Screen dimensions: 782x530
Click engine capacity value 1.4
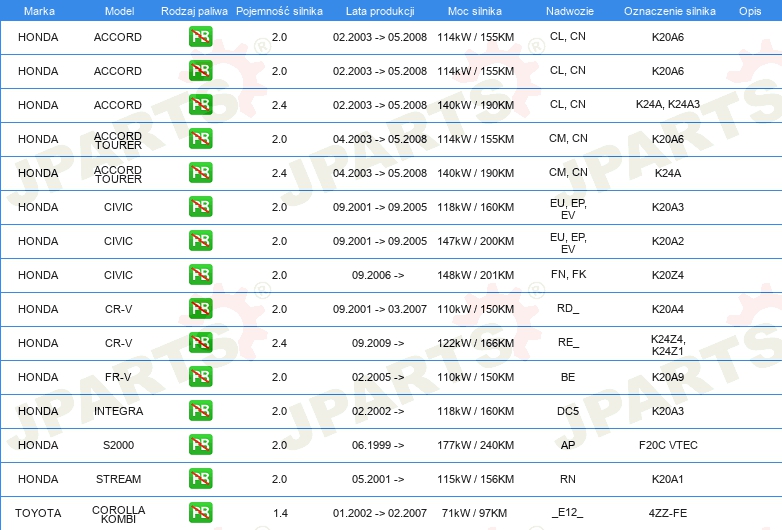[x=280, y=513]
